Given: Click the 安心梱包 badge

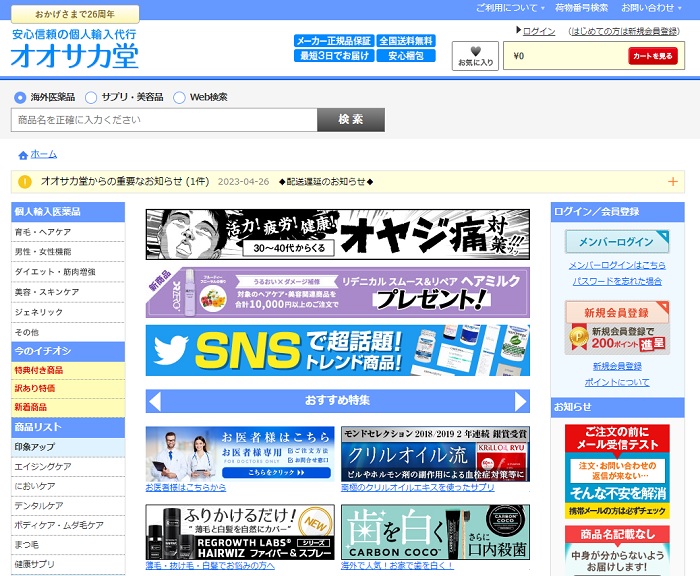Looking at the screenshot, I should (x=406, y=56).
